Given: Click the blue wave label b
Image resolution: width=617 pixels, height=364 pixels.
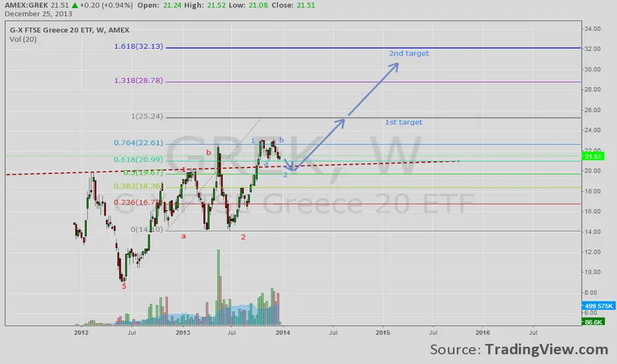Looking at the screenshot, I should pos(281,140).
